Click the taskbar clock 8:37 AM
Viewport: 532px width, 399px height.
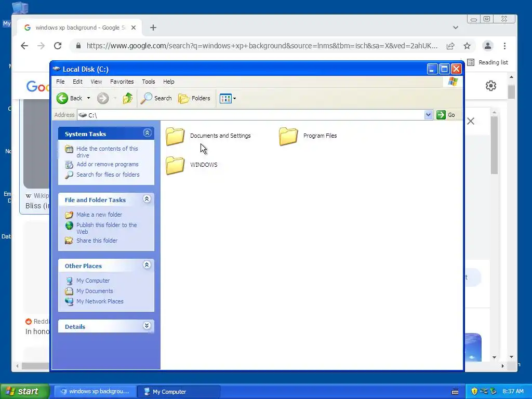(513, 392)
